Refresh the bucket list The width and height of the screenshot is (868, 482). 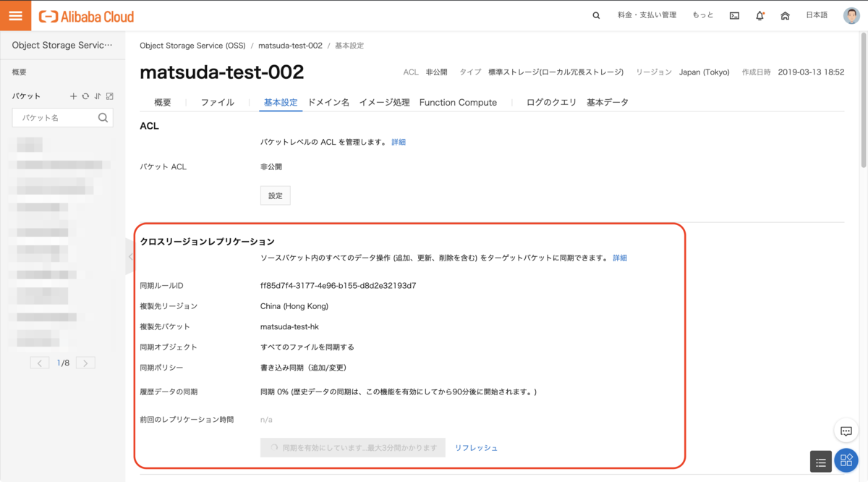click(85, 96)
